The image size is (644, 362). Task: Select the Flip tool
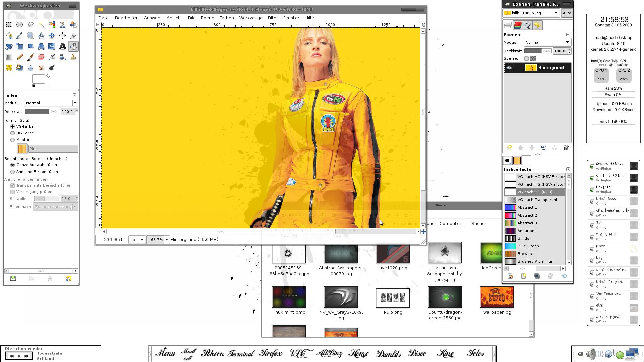click(52, 46)
